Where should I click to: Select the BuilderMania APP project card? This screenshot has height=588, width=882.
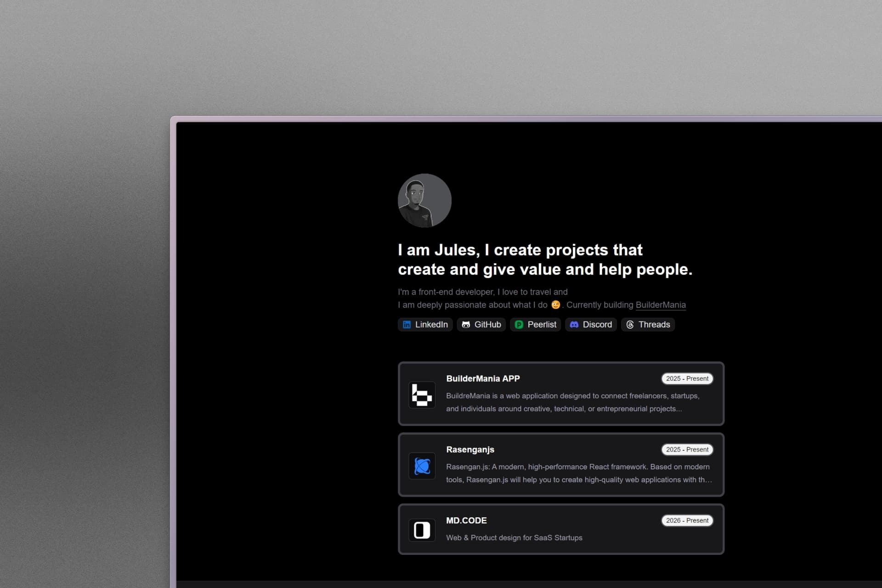[561, 394]
